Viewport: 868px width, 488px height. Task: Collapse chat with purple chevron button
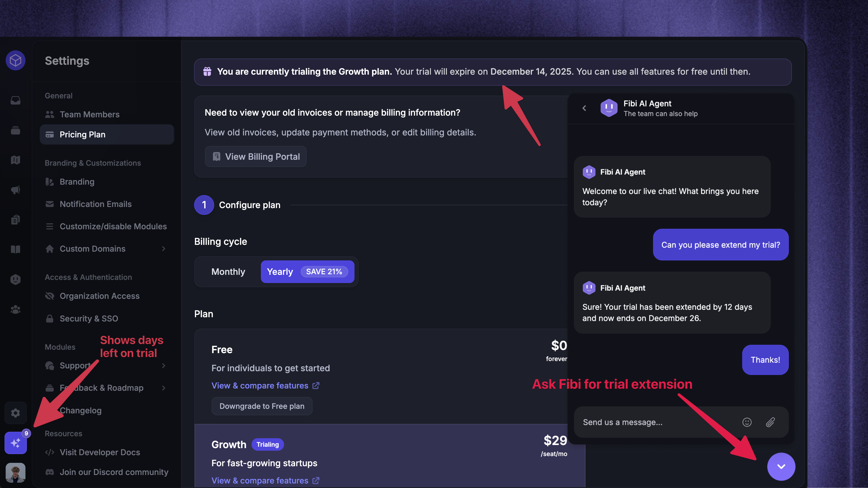[x=781, y=467]
